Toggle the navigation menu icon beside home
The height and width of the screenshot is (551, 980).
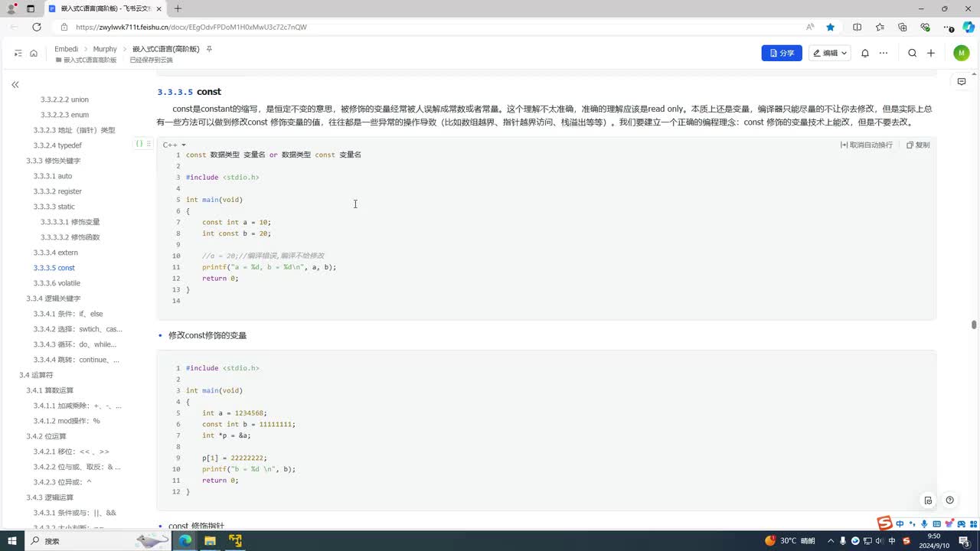click(18, 53)
